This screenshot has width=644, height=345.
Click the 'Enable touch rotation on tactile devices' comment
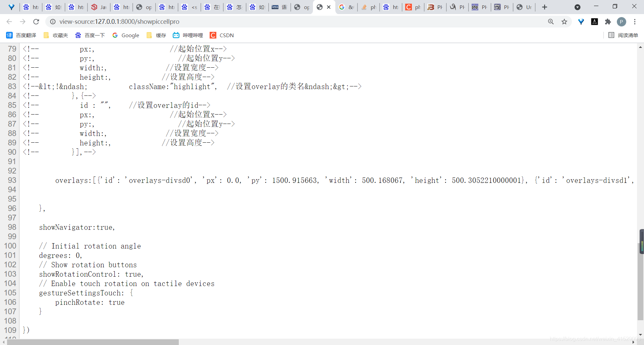tap(133, 284)
